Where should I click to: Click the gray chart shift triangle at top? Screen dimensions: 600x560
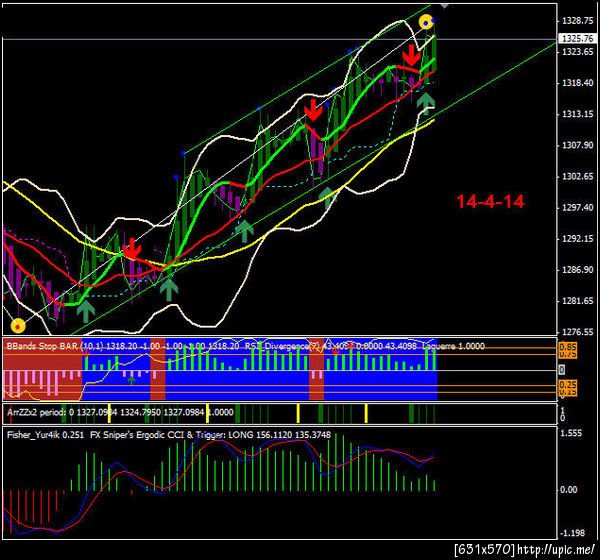[444, 5]
